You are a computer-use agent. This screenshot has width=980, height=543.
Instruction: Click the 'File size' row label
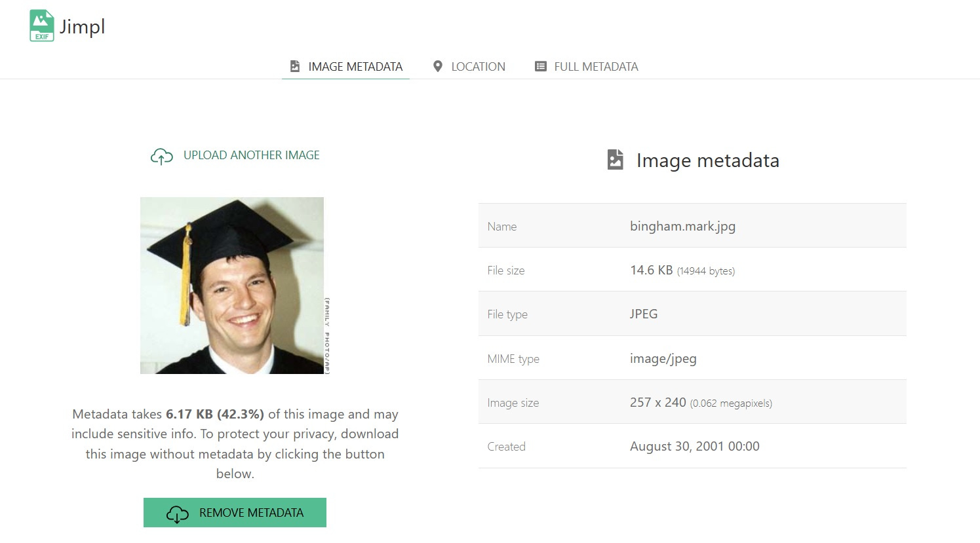pyautogui.click(x=506, y=271)
